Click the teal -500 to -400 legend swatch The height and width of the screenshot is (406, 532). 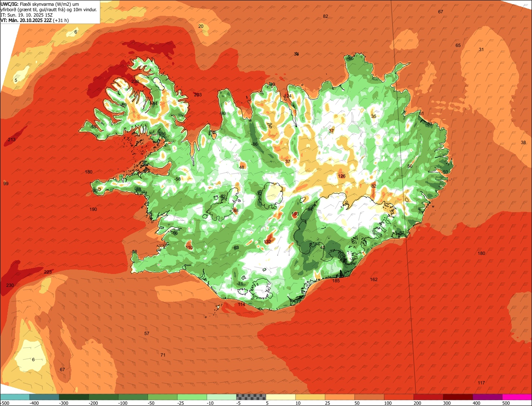point(15,396)
